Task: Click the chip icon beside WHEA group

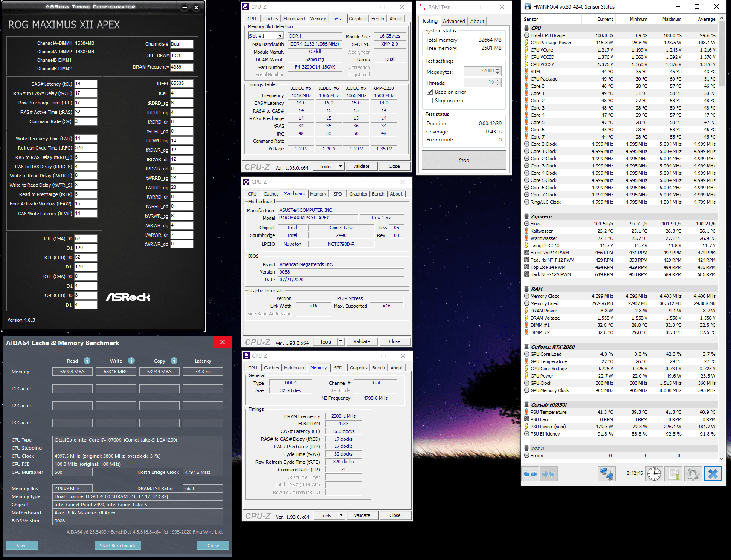Action: 527,448
